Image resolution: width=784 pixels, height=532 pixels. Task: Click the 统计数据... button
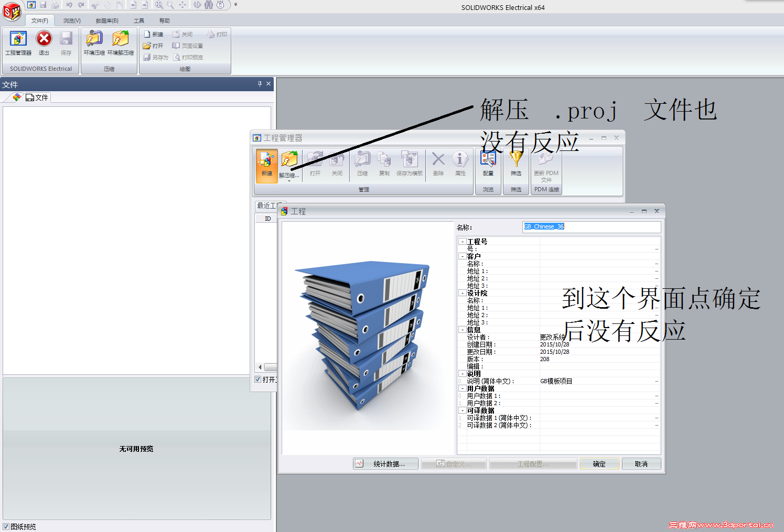[x=385, y=464]
